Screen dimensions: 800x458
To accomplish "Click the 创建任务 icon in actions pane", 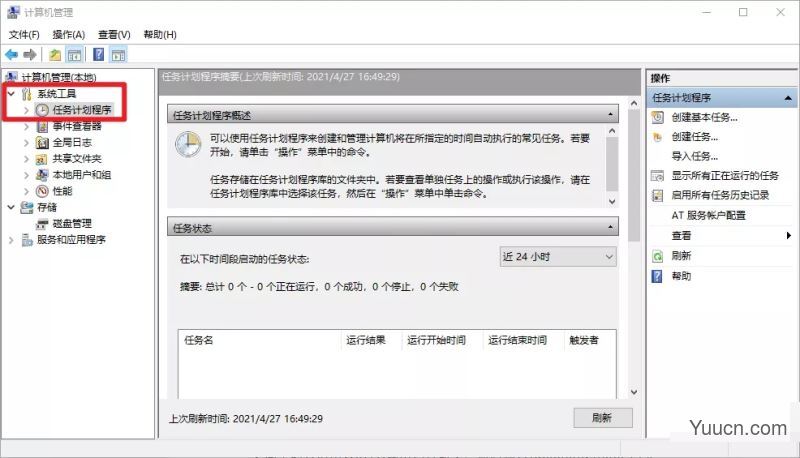I will point(658,137).
